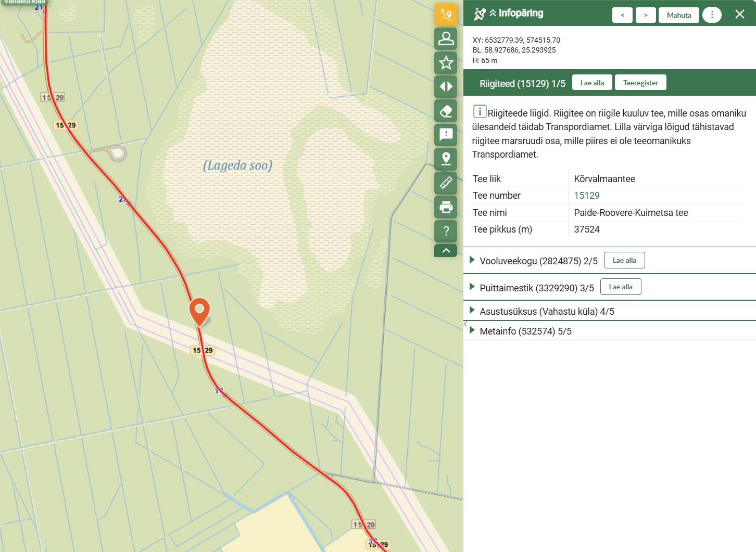
Task: Expand the Asustusüksus (Vahastu küla) section
Action: point(546,311)
